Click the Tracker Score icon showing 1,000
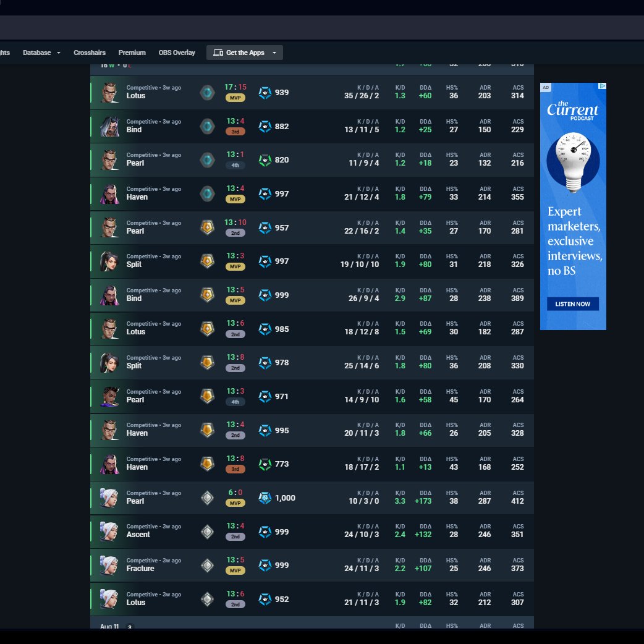The height and width of the screenshot is (644, 644). (x=265, y=498)
